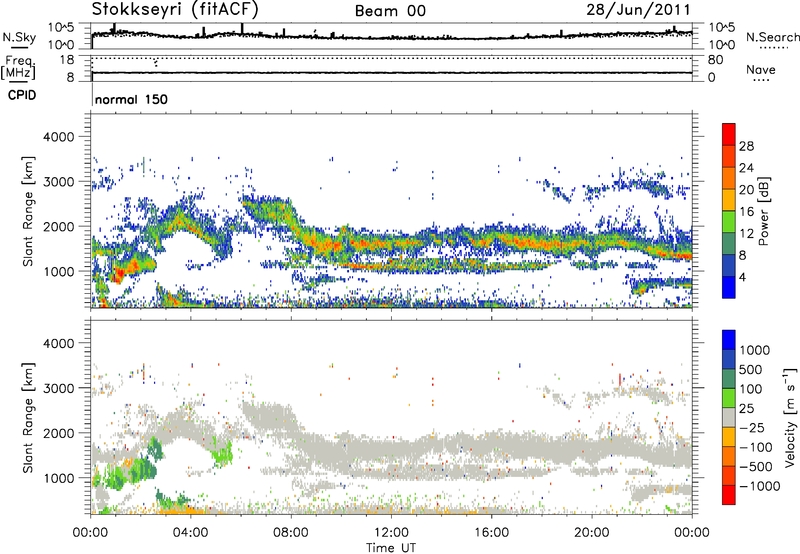Click Slant Range label of power panel
Viewport: 800px width, 554px height.
coord(29,211)
